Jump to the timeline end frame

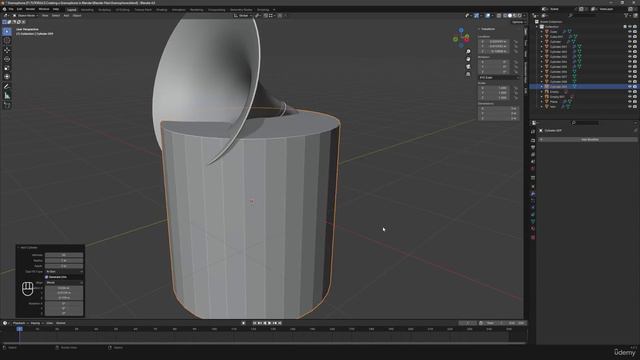tap(280, 323)
